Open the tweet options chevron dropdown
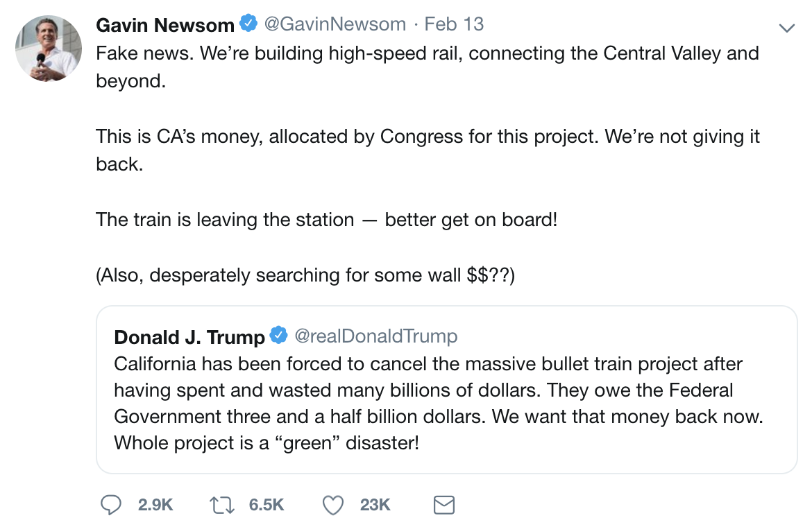 coord(786,28)
